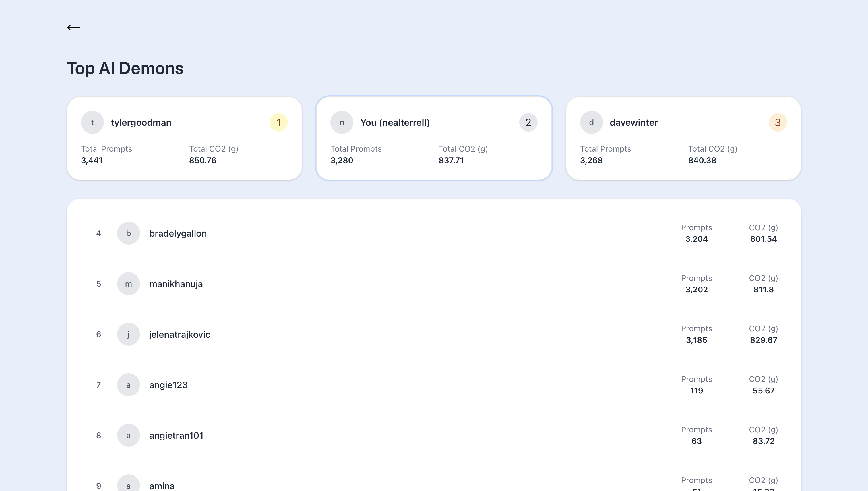The image size is (868, 491).
Task: Open the davewinter username link
Action: click(633, 122)
